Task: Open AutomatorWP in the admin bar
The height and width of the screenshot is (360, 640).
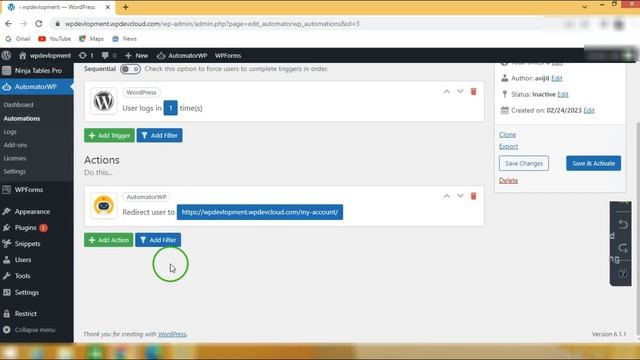Action: pyautogui.click(x=182, y=56)
